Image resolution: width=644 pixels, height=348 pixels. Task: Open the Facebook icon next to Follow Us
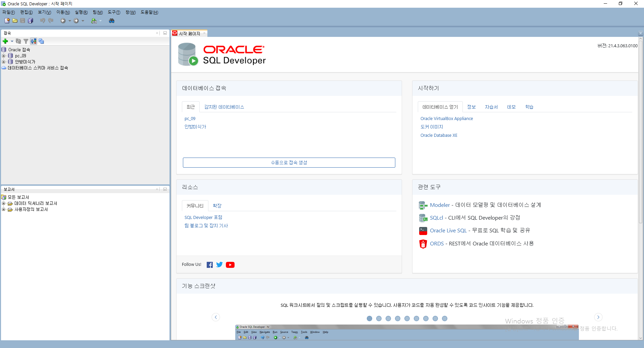coord(210,265)
